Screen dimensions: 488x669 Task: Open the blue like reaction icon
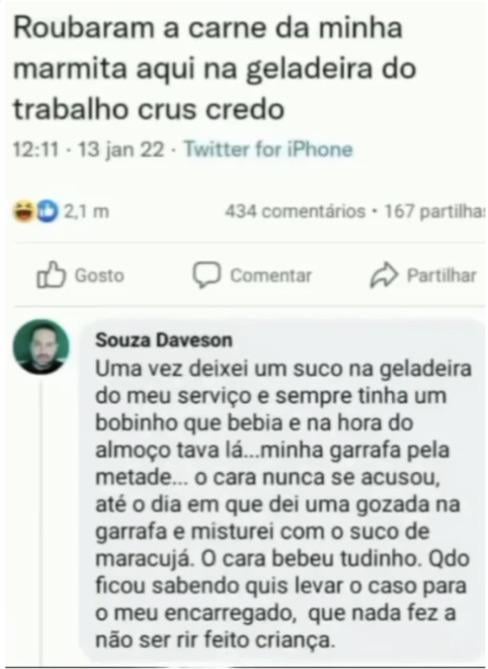[46, 212]
